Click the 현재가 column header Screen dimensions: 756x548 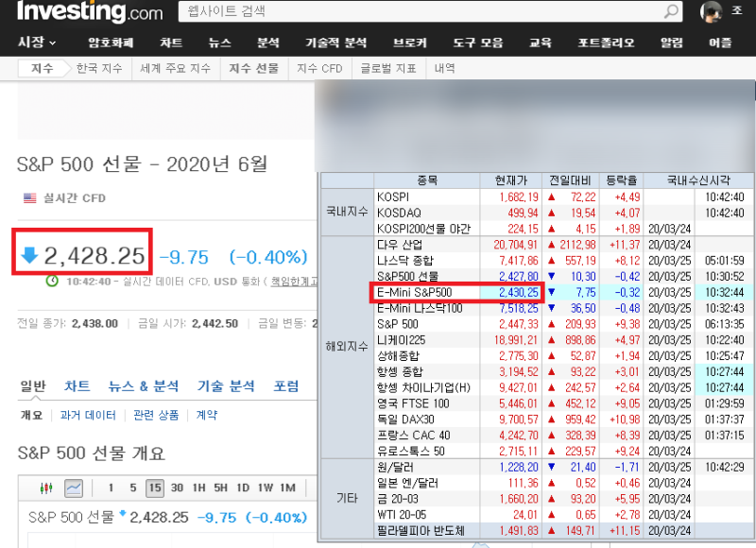point(511,180)
